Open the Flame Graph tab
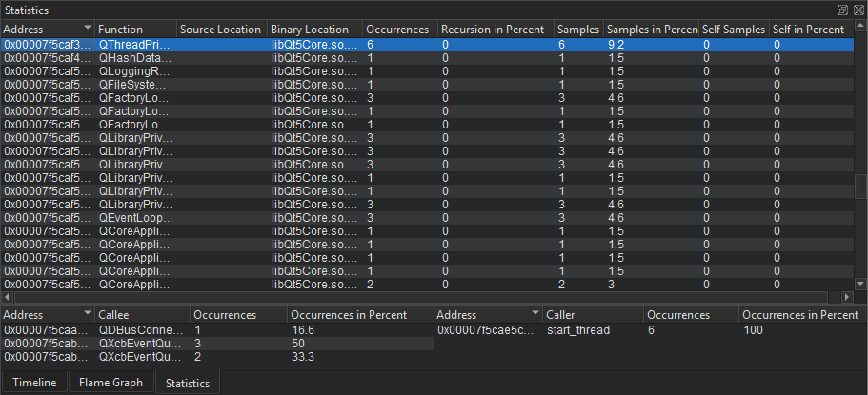Screen dimensions: 868x395 point(111,383)
